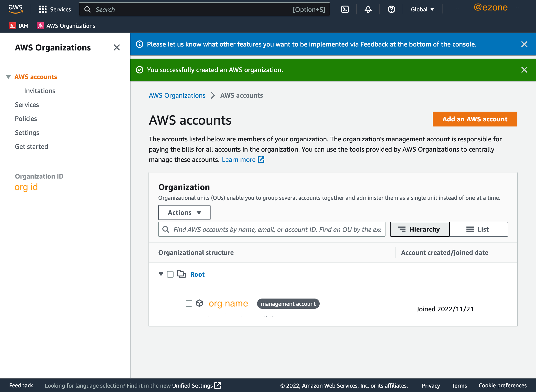Open Terms link in footer

click(x=459, y=385)
